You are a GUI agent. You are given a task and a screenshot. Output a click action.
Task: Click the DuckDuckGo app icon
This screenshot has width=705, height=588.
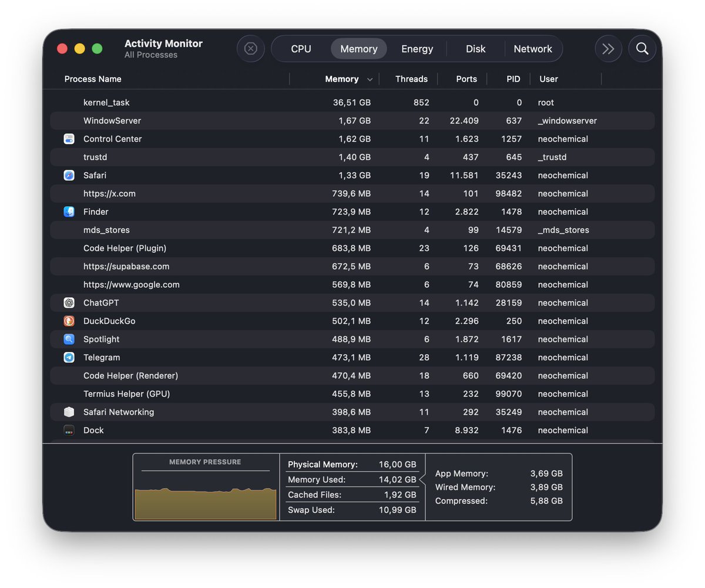[69, 321]
